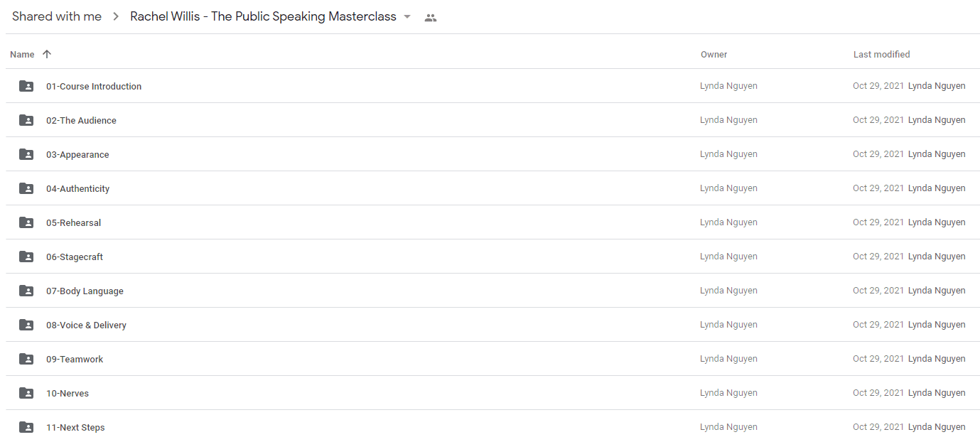
Task: Sort by the Name column header
Action: pyautogui.click(x=23, y=54)
